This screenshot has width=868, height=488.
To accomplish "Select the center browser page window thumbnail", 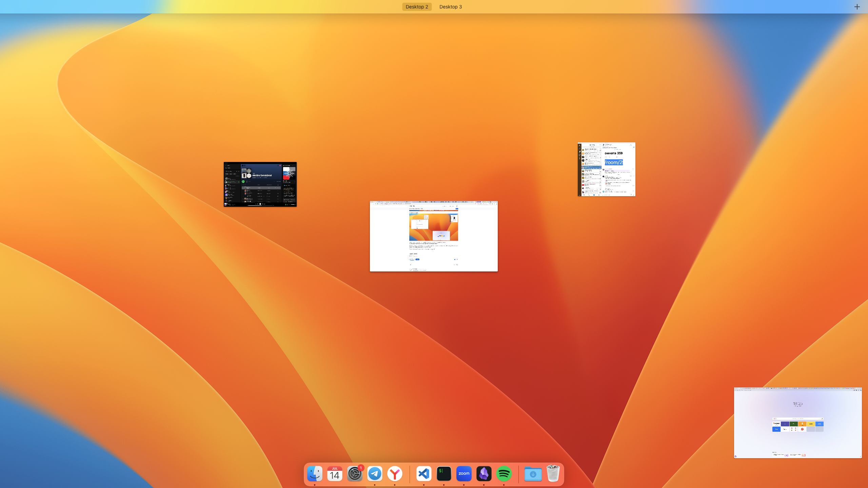I will [434, 236].
